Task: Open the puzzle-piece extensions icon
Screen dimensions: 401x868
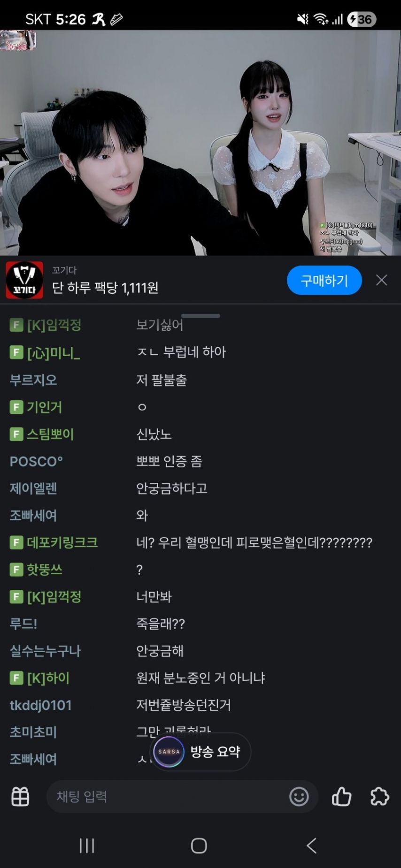Action: coord(379,796)
